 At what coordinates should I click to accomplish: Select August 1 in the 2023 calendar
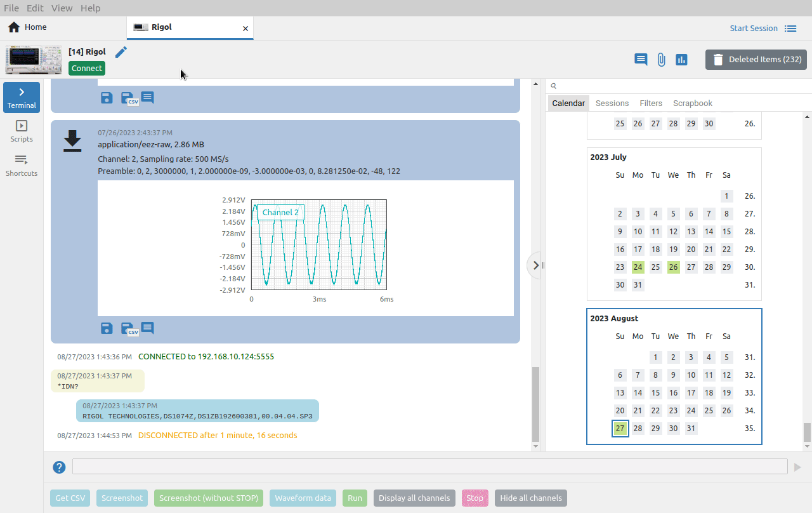click(656, 357)
